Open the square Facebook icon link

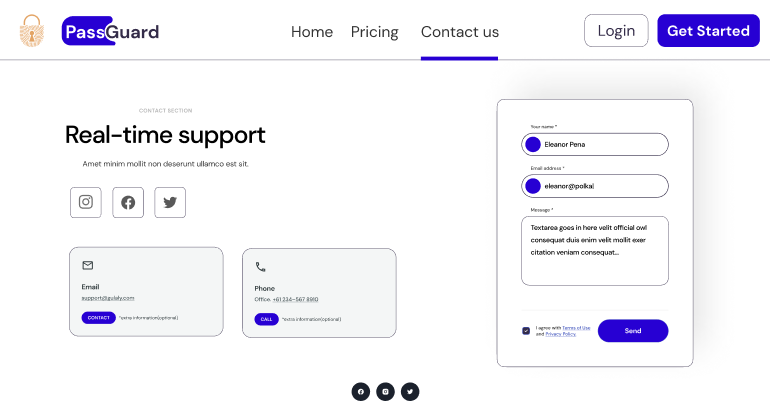pyautogui.click(x=128, y=202)
